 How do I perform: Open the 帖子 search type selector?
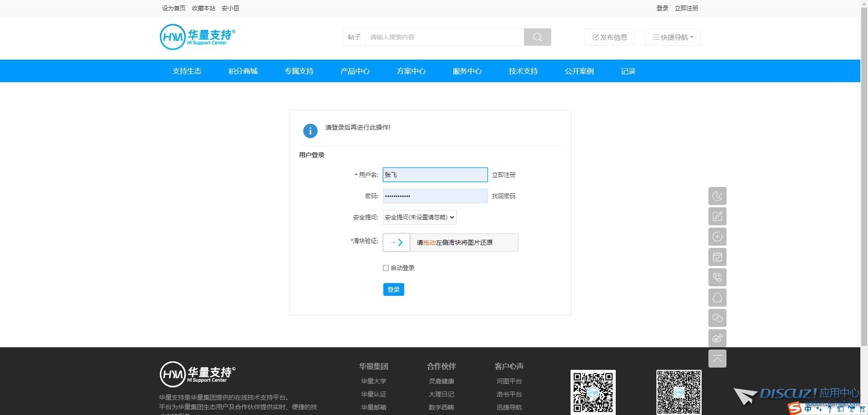354,37
